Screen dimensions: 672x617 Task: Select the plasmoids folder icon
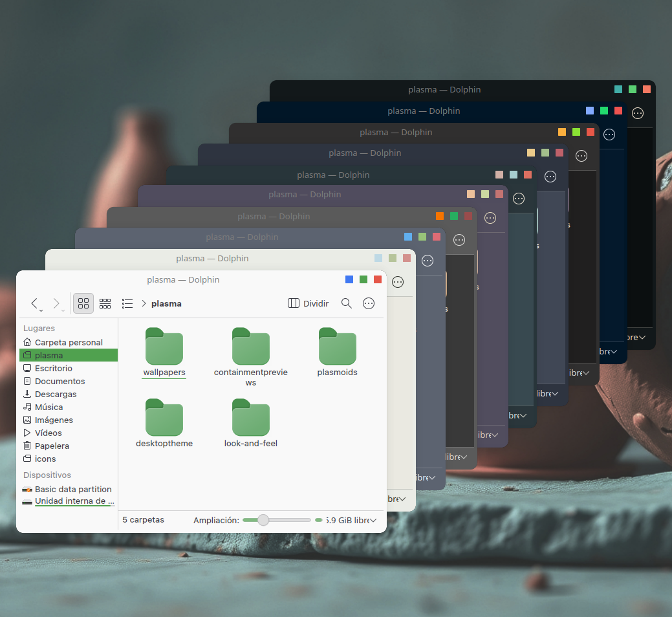coord(337,346)
